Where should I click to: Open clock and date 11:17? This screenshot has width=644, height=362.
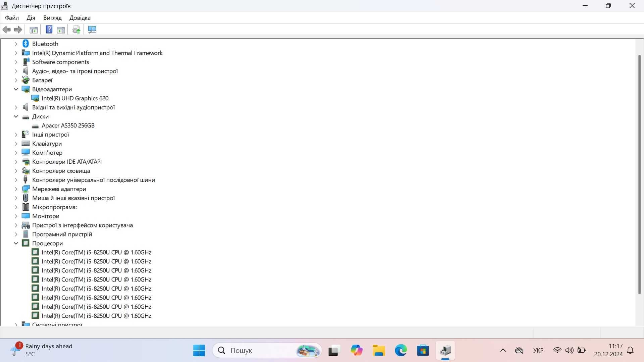pos(608,350)
